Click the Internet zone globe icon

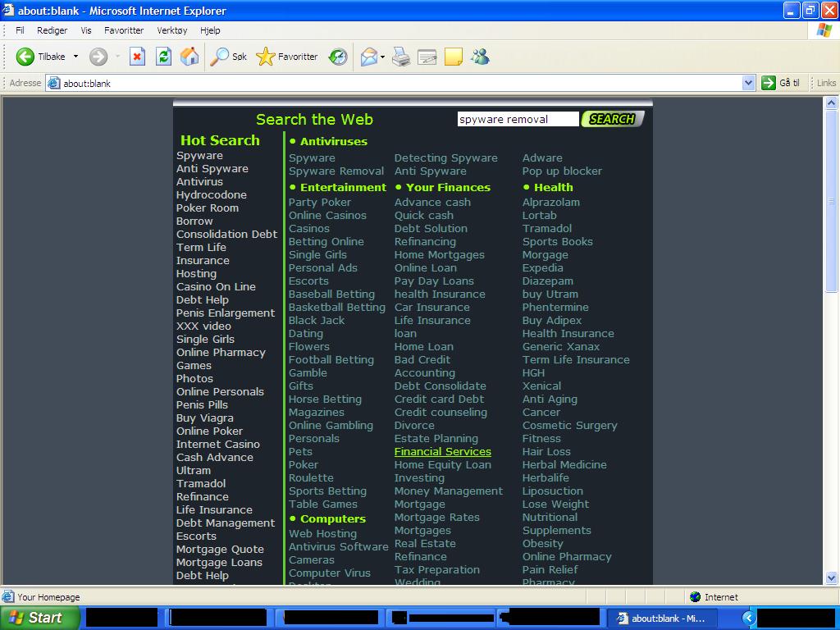696,597
